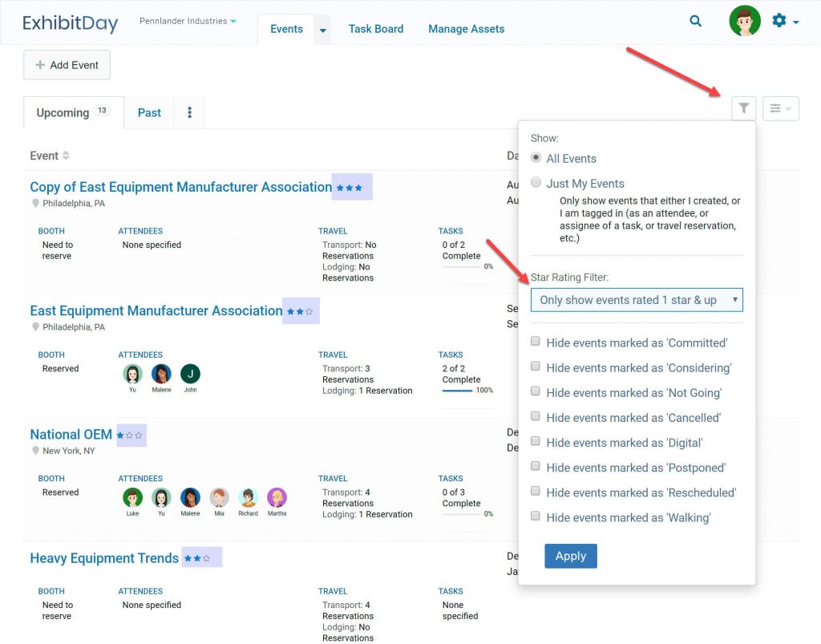Viewport: 821px width, 644px height.
Task: Open the filter funnel icon
Action: click(x=743, y=107)
